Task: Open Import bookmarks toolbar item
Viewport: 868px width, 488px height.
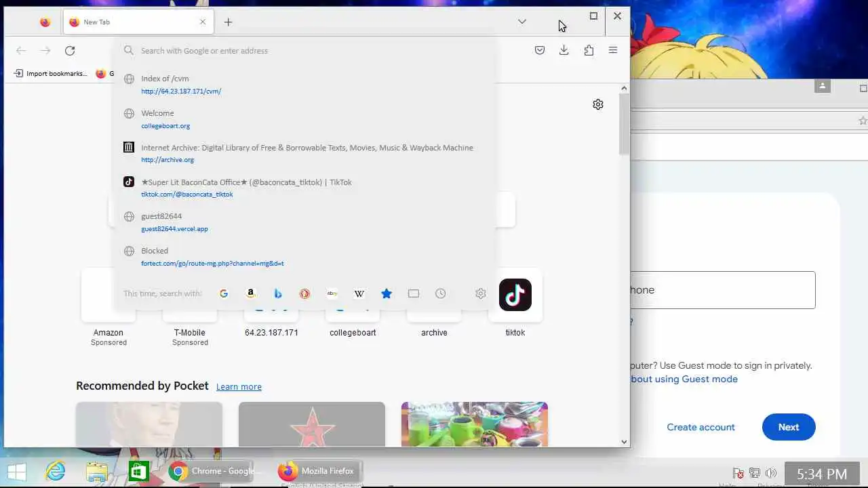Action: [51, 73]
